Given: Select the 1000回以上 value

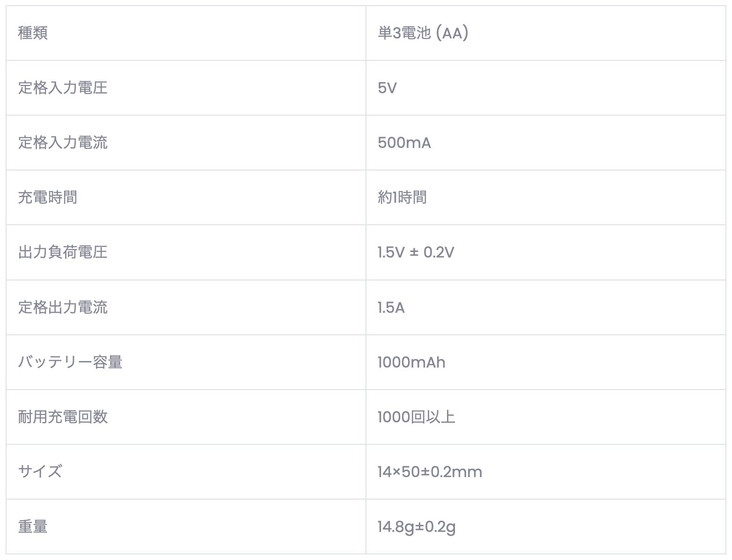Looking at the screenshot, I should pos(417,417).
